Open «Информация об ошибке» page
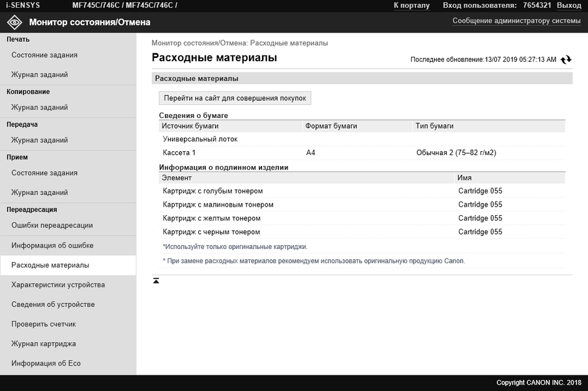The image size is (588, 391). coord(52,246)
